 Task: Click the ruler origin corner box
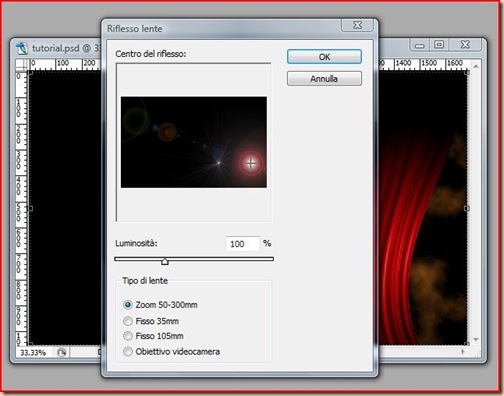point(22,64)
